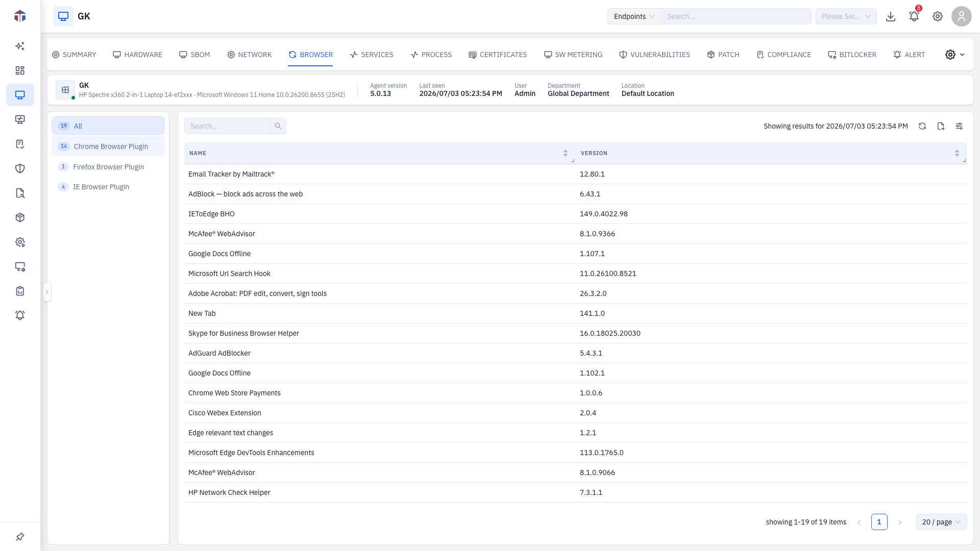Select the Cisco Webex Extension row

tap(575, 413)
